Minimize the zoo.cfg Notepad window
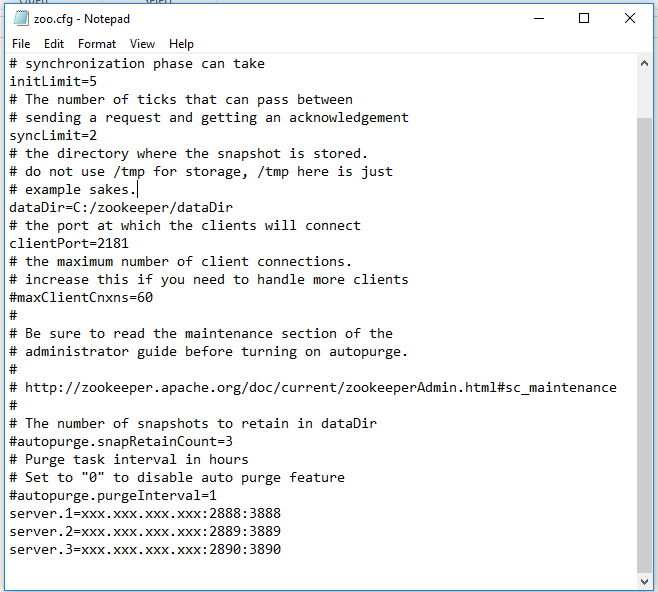 pos(538,18)
